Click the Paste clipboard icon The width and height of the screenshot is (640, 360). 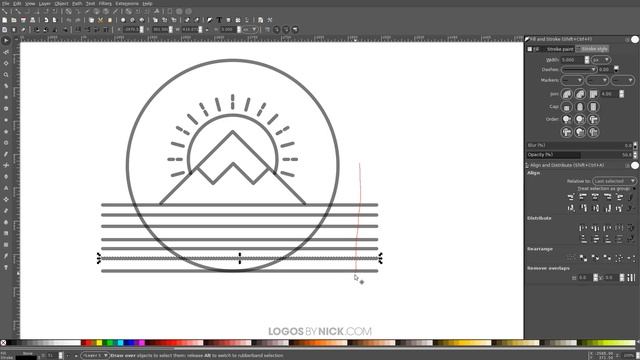point(109,20)
